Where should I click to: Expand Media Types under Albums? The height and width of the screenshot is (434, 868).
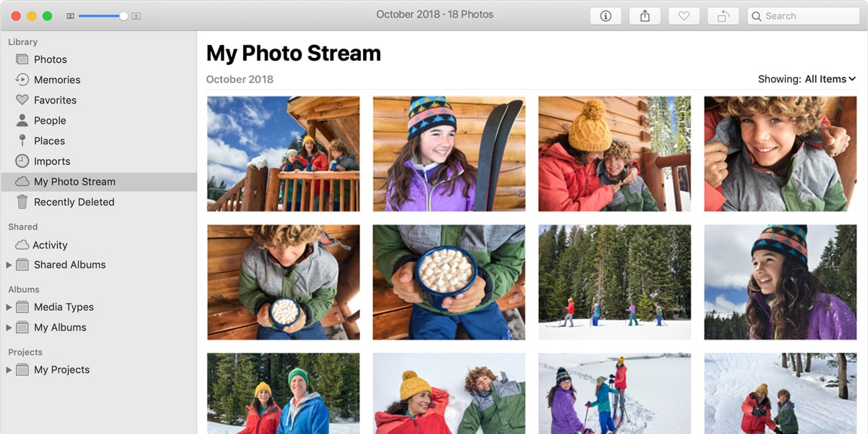pyautogui.click(x=9, y=307)
